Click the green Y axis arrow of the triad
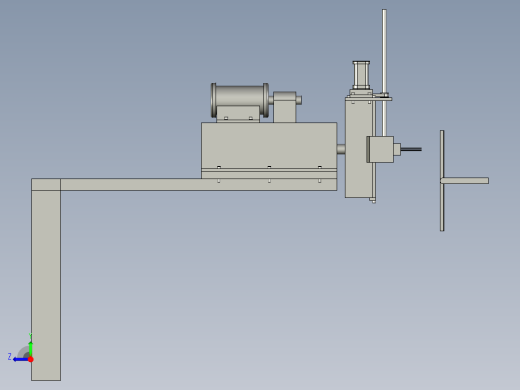The height and width of the screenshot is (390, 520). pos(31,348)
